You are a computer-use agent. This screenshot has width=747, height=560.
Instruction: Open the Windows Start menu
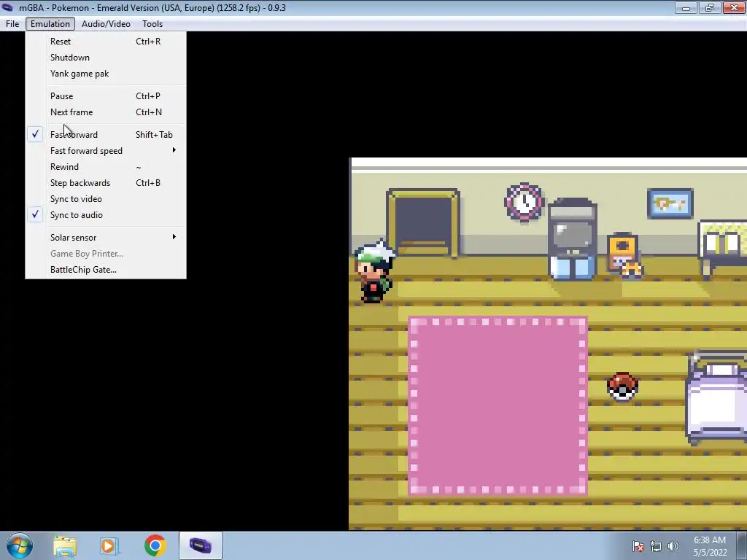(x=20, y=545)
